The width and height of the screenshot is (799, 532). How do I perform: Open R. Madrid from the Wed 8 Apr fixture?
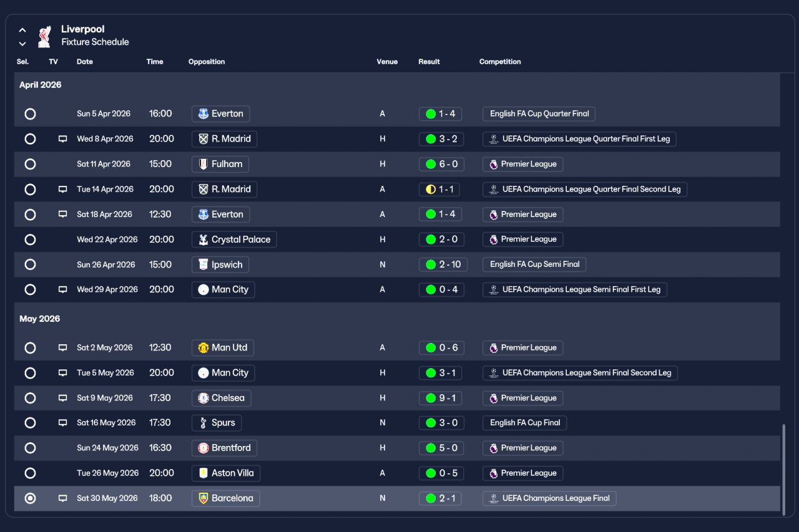[224, 139]
